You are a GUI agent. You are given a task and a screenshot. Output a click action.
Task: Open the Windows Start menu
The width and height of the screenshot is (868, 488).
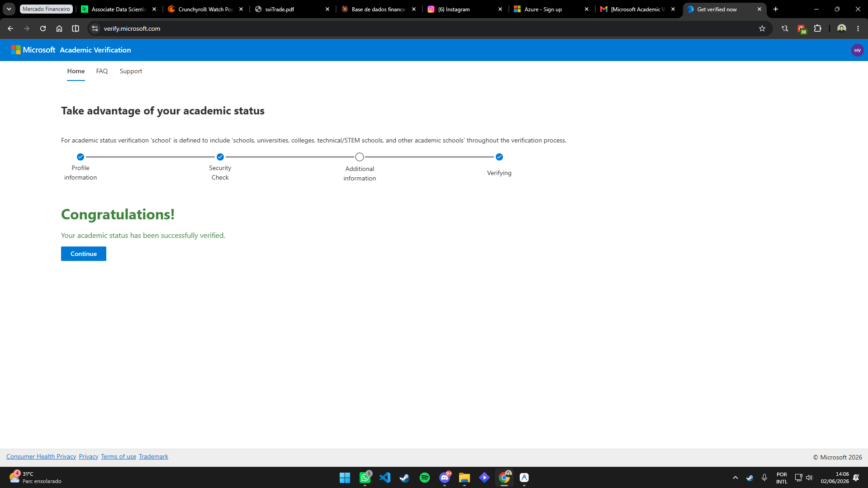coord(345,478)
